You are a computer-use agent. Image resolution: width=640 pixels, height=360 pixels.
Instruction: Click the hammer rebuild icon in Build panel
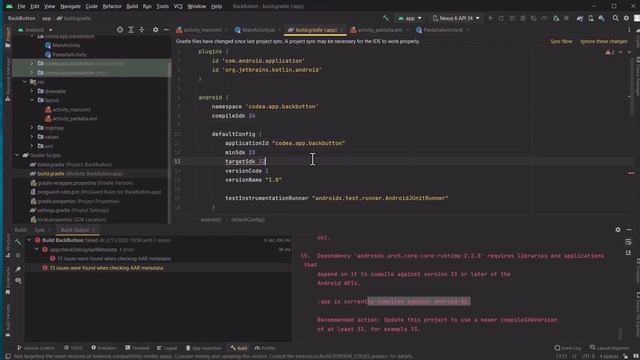tap(18, 242)
